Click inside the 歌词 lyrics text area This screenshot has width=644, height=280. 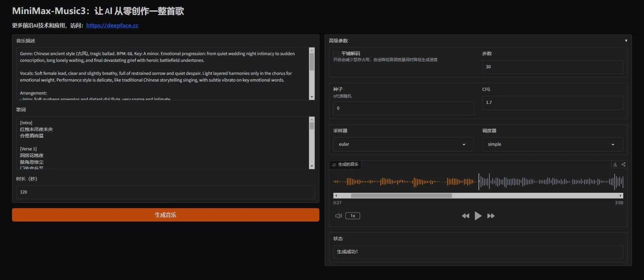point(163,143)
